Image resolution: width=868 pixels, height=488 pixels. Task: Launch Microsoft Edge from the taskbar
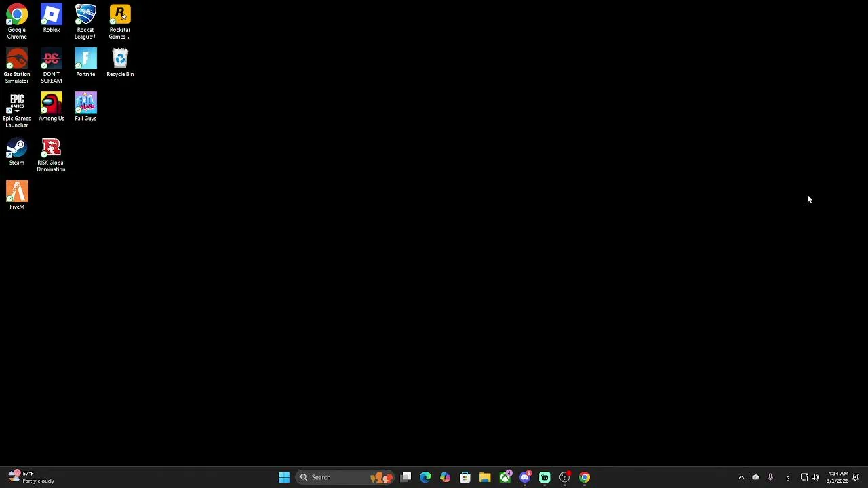pyautogui.click(x=425, y=477)
